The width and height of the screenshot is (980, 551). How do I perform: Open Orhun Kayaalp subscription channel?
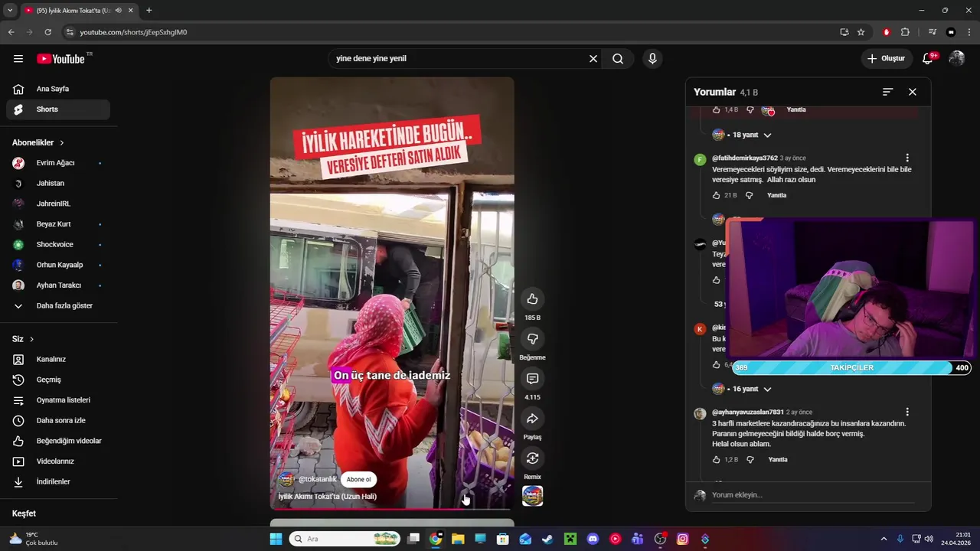[58, 265]
